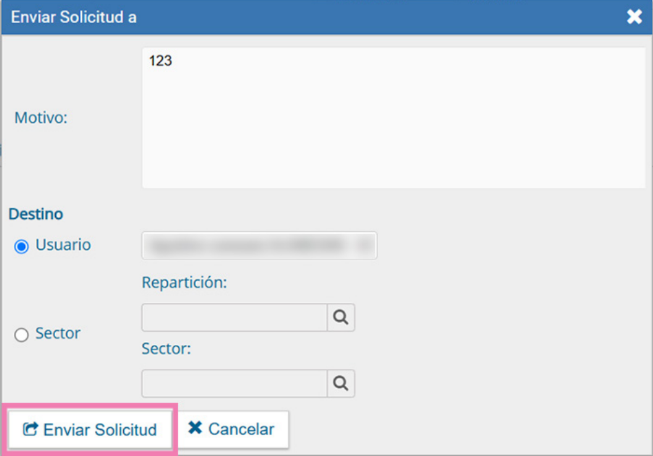Select the Sector radio button
The height and width of the screenshot is (456, 653).
pyautogui.click(x=22, y=336)
